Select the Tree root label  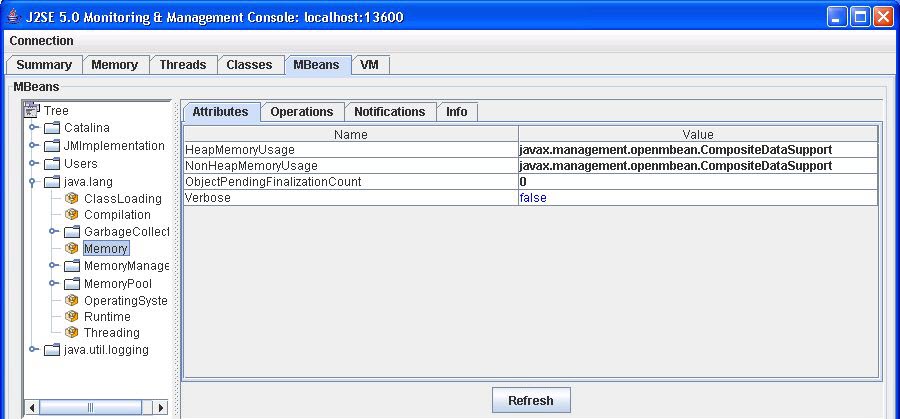(x=56, y=111)
